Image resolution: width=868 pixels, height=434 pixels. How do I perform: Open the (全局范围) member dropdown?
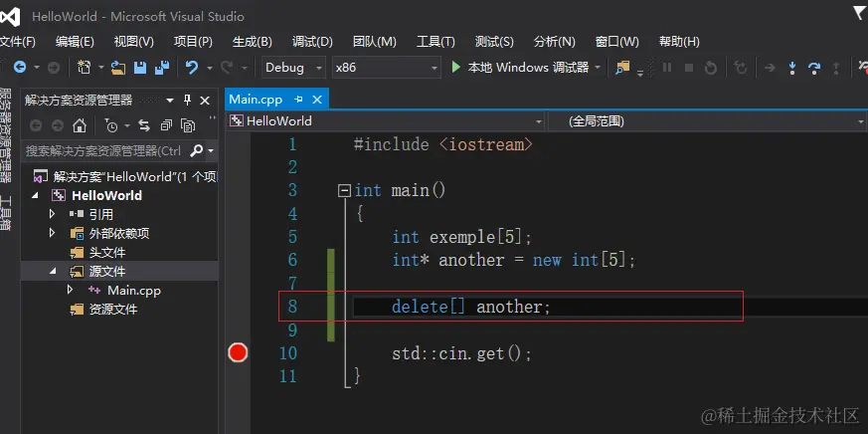click(x=707, y=120)
